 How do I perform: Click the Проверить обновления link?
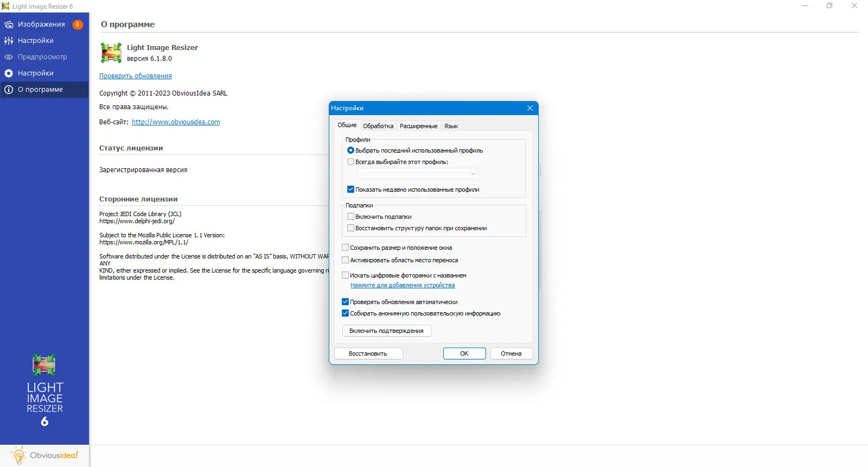pyautogui.click(x=136, y=76)
